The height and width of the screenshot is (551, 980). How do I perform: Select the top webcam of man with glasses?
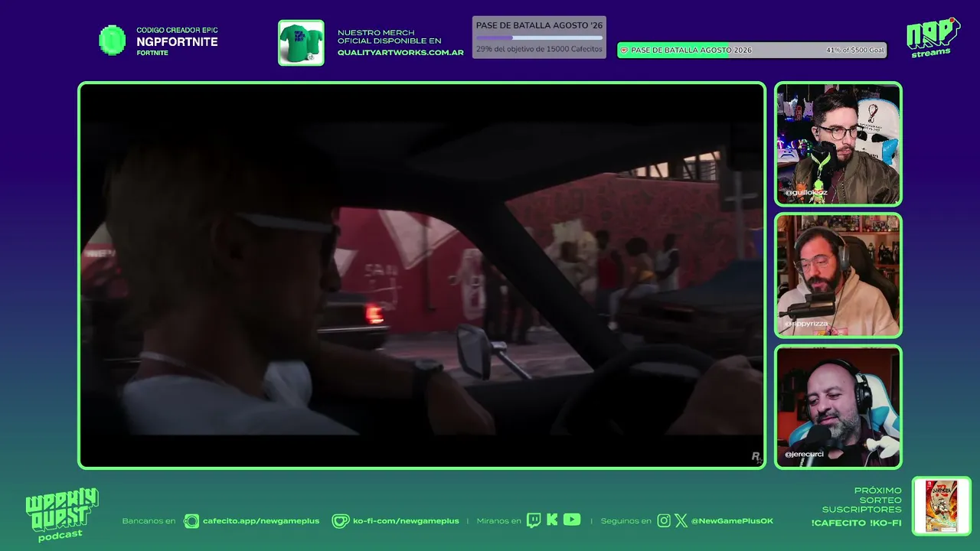[x=838, y=144]
